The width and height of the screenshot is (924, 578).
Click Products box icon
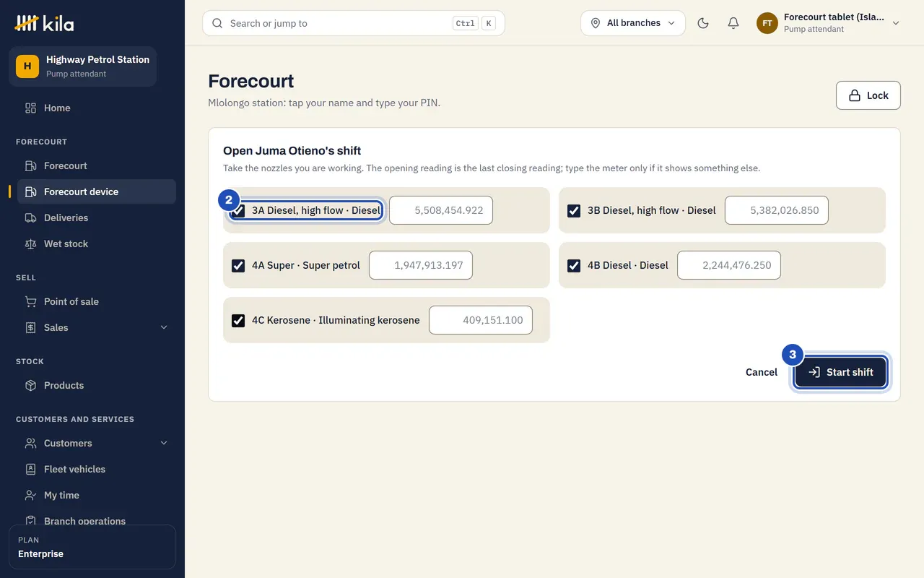pos(30,385)
